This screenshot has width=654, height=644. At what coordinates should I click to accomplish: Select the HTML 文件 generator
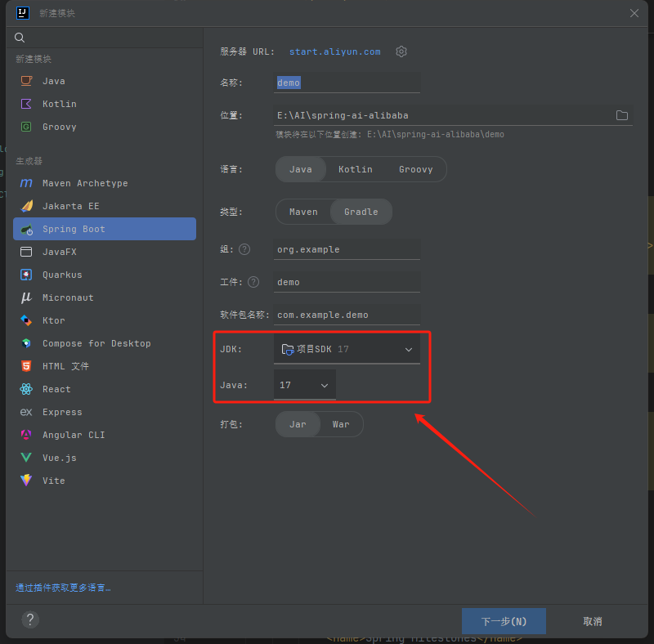pyautogui.click(x=105, y=366)
